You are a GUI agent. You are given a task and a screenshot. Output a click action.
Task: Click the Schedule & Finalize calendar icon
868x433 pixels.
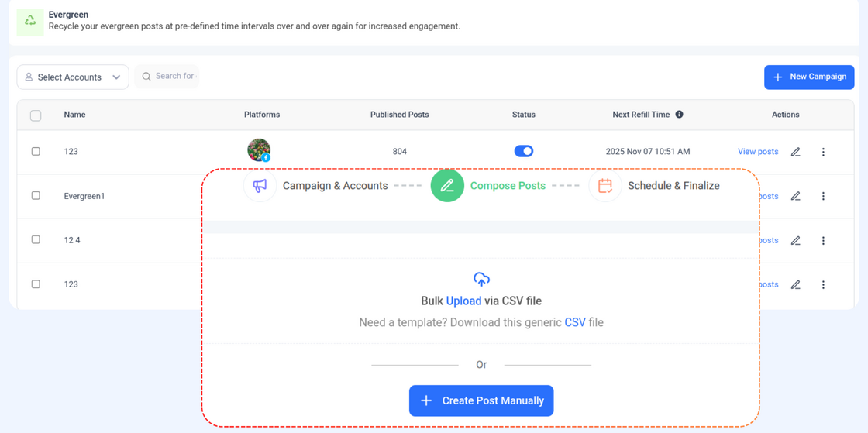605,186
